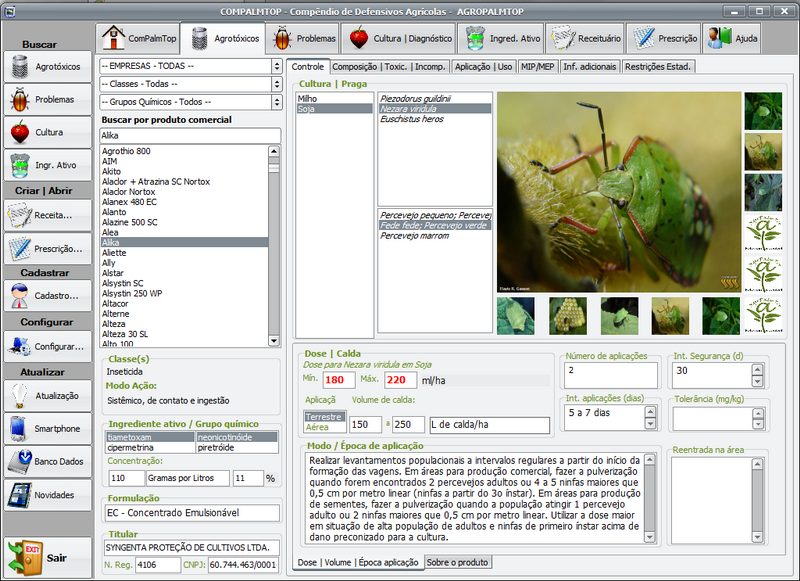Click the N. Reg. field showing 4106
Screen dimensions: 800x581
158,565
